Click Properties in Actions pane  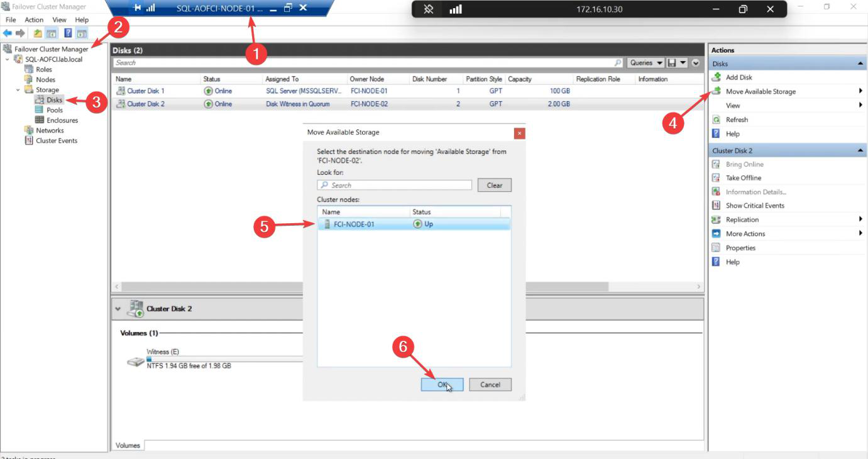(x=740, y=248)
